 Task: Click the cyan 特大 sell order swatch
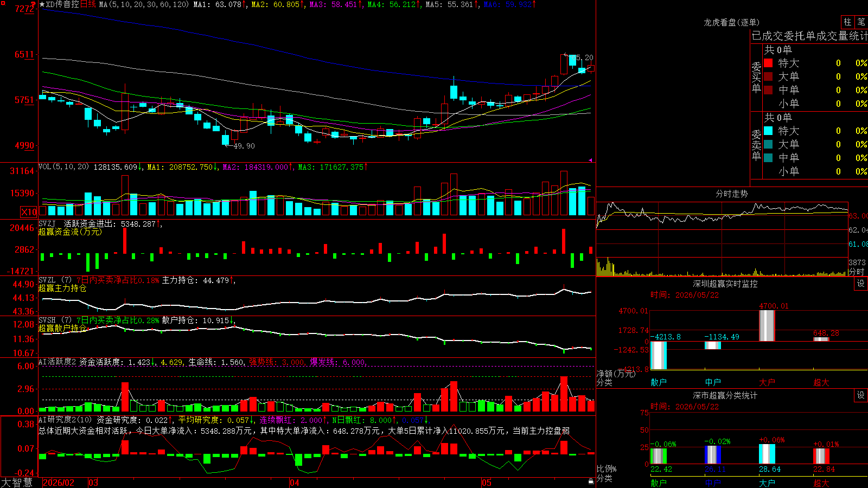point(768,131)
